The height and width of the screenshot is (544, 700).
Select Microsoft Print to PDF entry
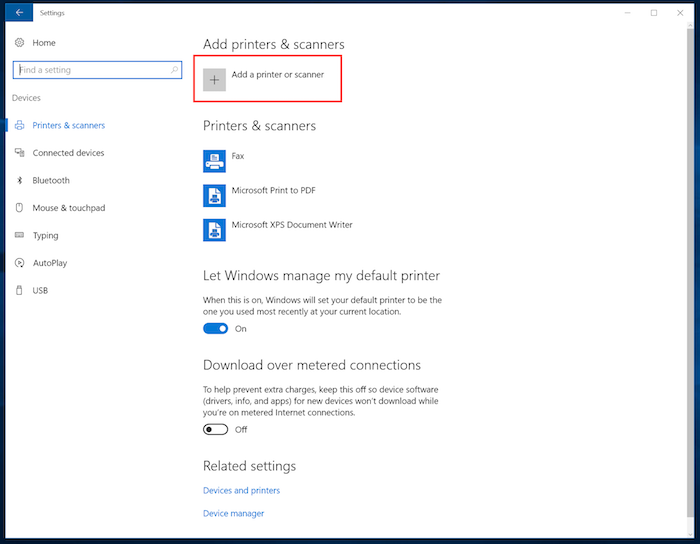tap(274, 190)
